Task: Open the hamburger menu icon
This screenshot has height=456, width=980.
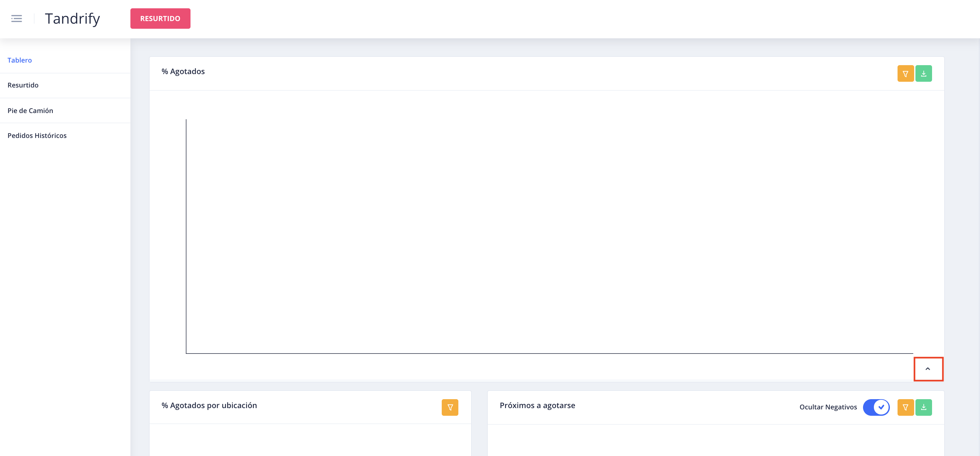Action: (x=16, y=19)
